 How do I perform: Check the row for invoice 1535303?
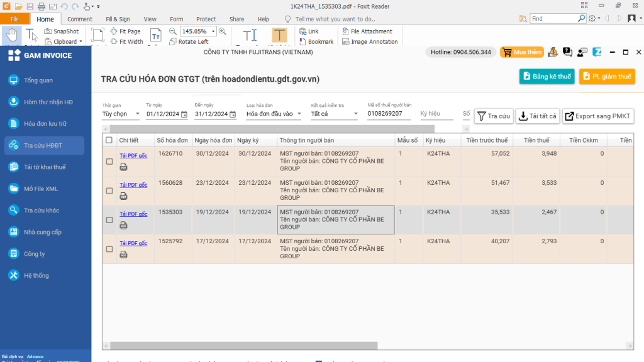[x=109, y=219]
